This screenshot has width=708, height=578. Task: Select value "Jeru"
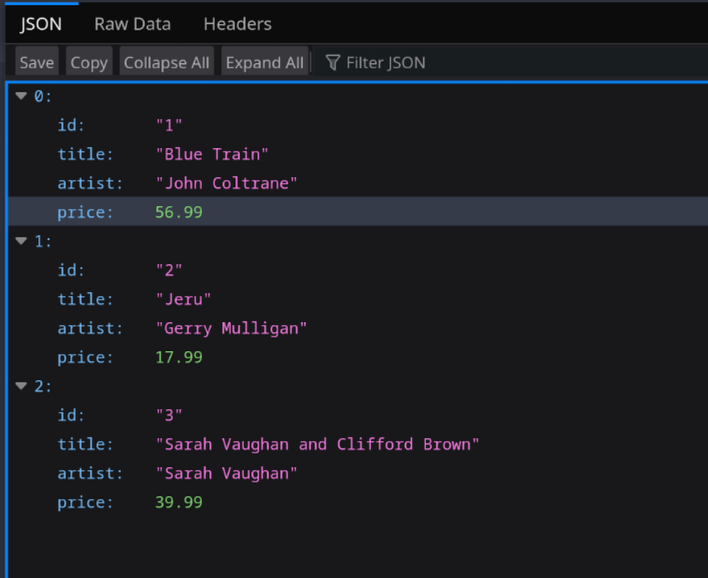tap(183, 299)
